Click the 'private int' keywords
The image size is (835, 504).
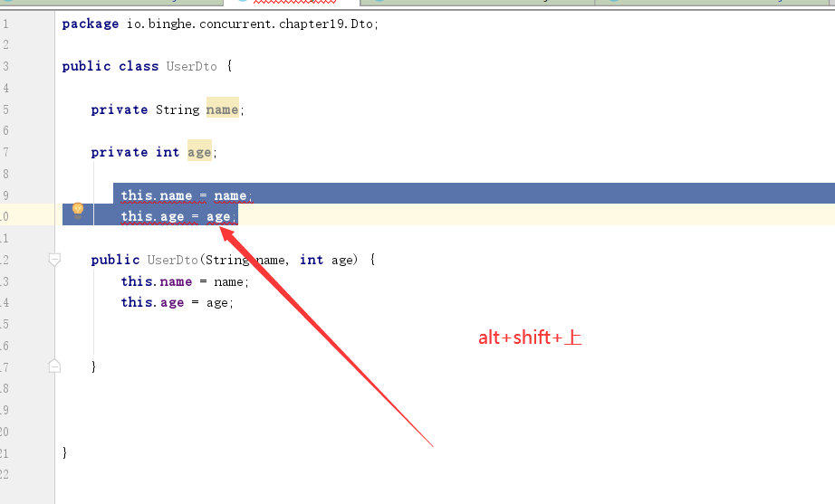click(x=135, y=153)
